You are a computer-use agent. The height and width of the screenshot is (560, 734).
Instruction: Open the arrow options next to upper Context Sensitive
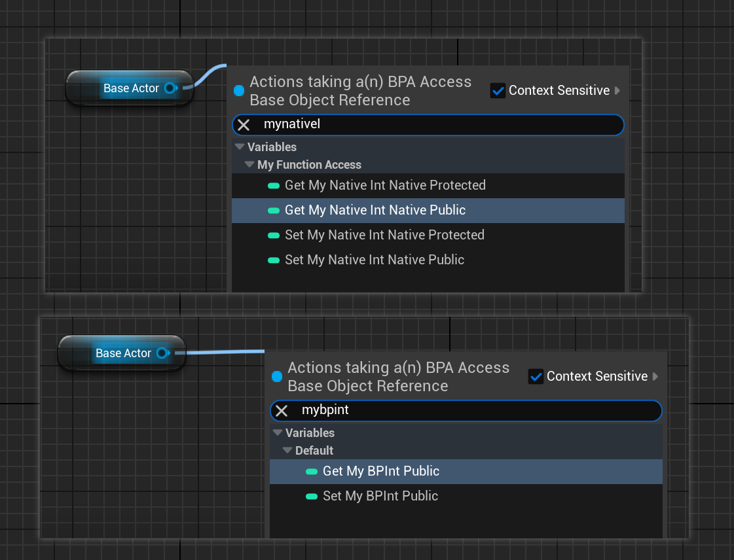click(617, 91)
